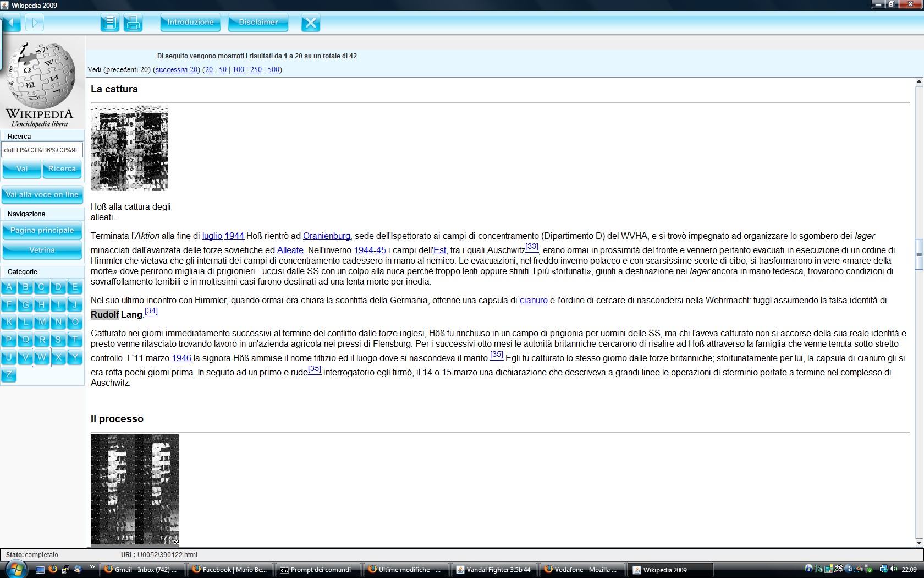Open the Introduzione page

[x=190, y=23]
